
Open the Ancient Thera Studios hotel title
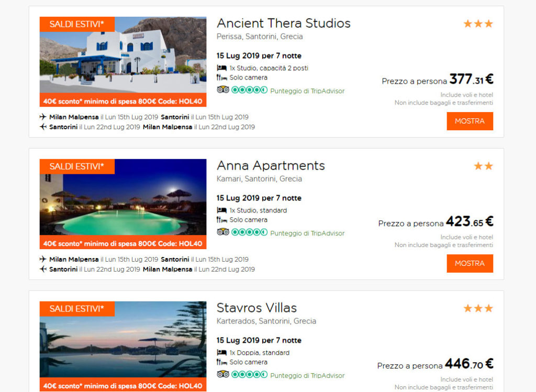(283, 24)
